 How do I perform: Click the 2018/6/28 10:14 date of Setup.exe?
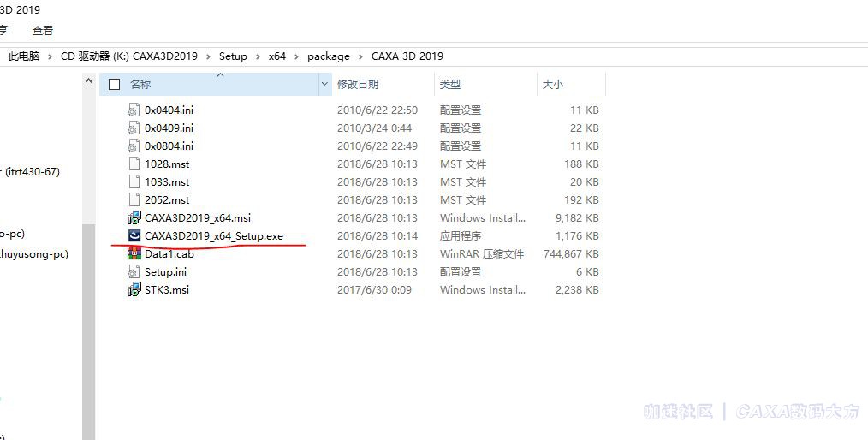[x=378, y=235]
